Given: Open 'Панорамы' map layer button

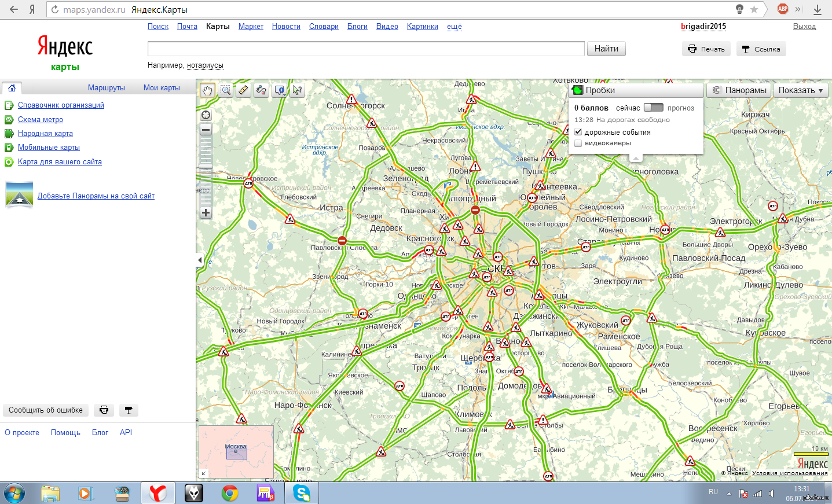Looking at the screenshot, I should point(739,90).
